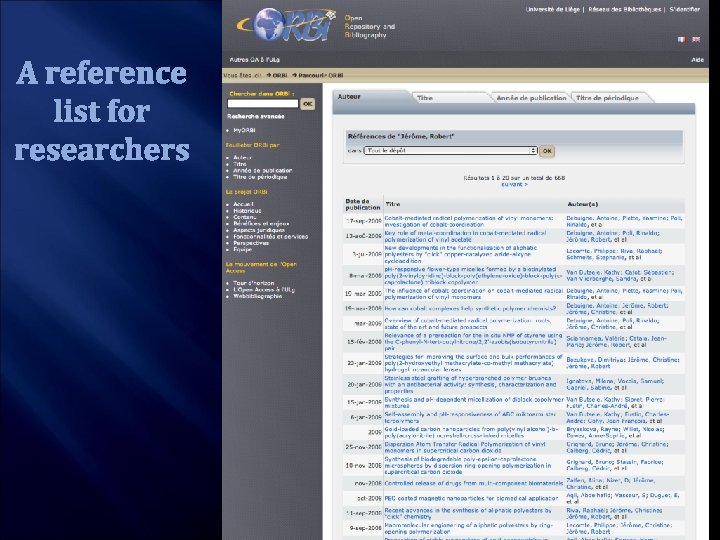
Task: Open the Overview of cobalt-mediated radical polymerization article
Action: pyautogui.click(x=467, y=324)
